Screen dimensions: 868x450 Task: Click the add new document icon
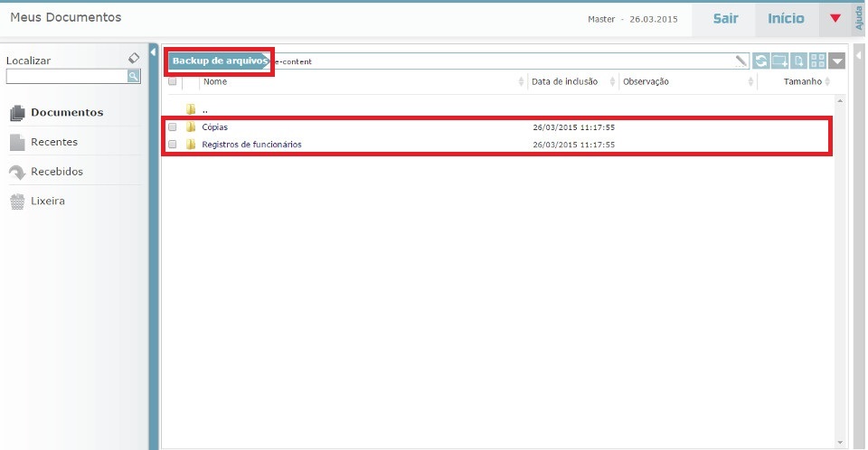tap(799, 61)
